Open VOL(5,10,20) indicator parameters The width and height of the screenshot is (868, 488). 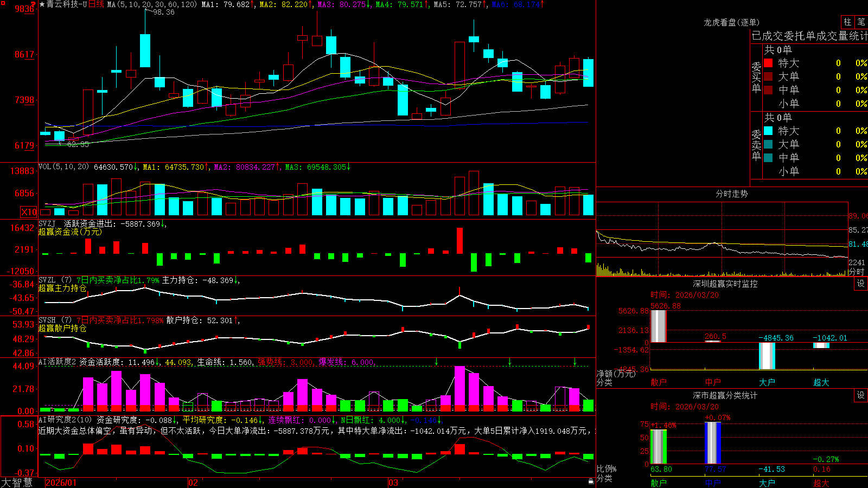click(63, 166)
